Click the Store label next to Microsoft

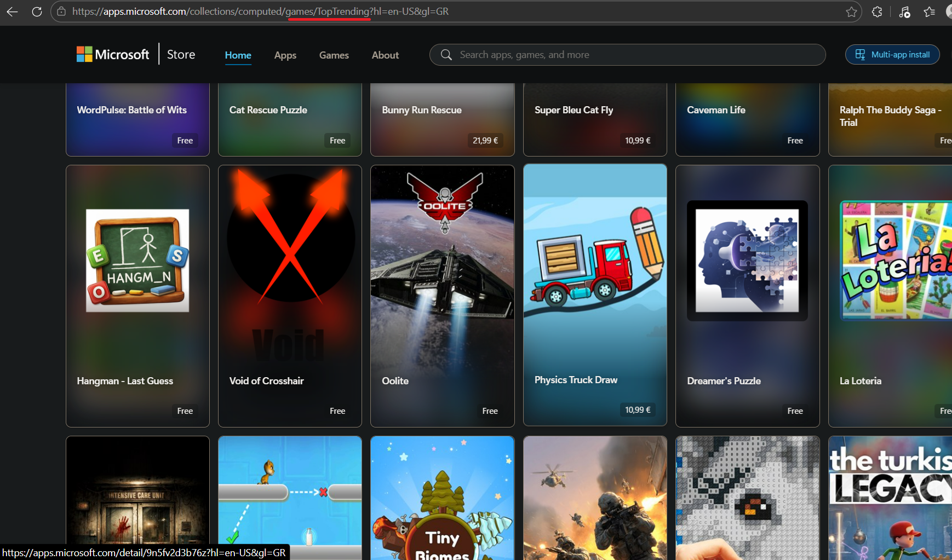point(181,54)
